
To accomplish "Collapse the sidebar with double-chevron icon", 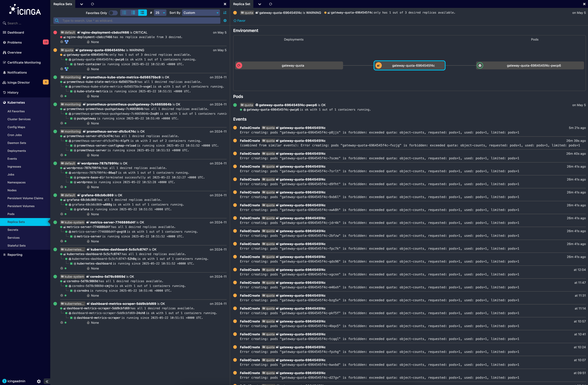I will [47, 381].
